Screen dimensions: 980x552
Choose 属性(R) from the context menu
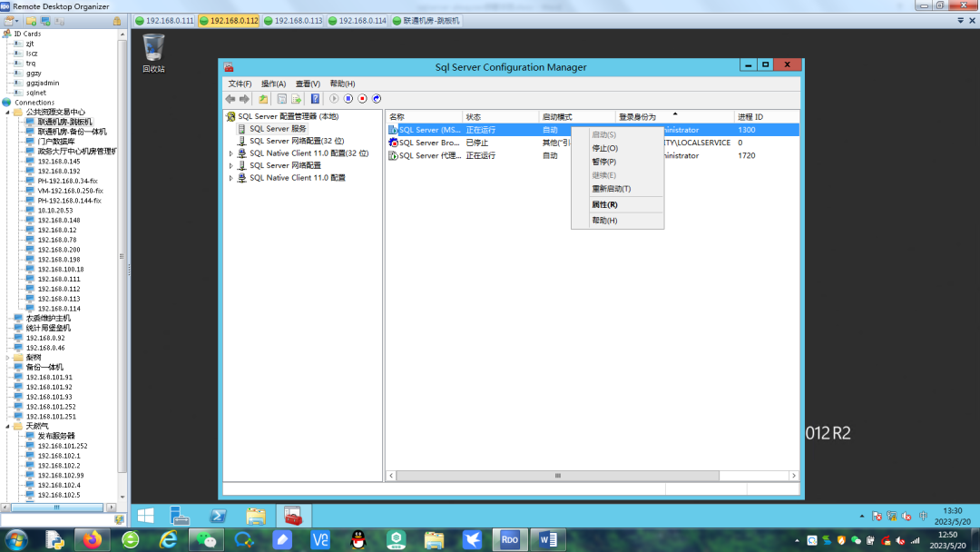(604, 205)
